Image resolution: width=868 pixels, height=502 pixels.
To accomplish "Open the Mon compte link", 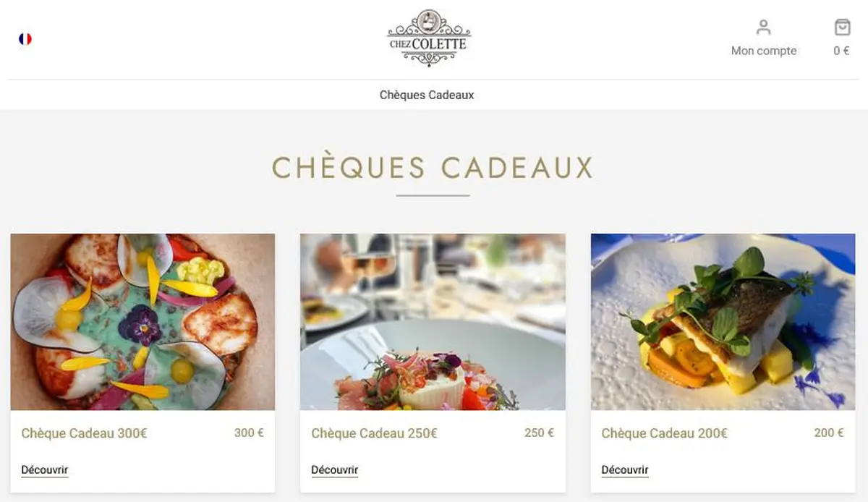I will 764,51.
